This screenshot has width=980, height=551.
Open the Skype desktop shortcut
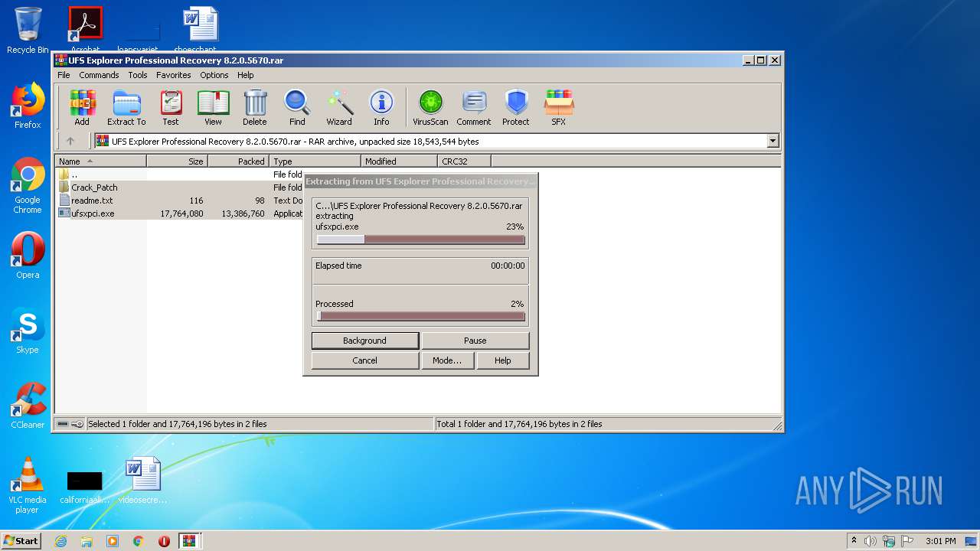pos(28,331)
